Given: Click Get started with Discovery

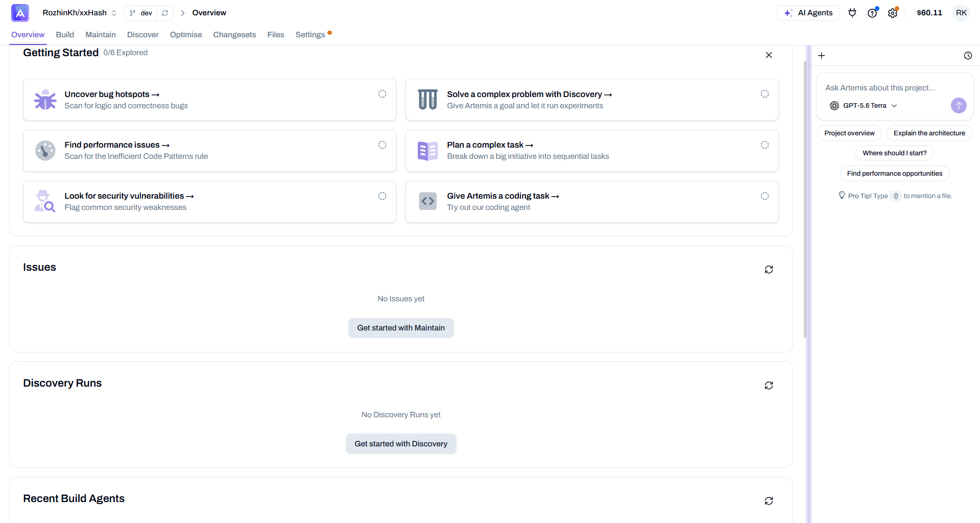Looking at the screenshot, I should point(401,444).
